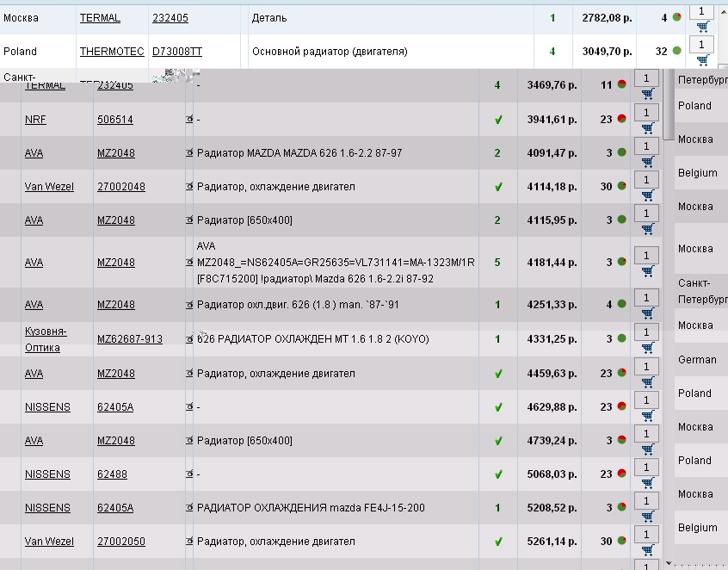Image resolution: width=728 pixels, height=570 pixels.
Task: Add Van Wezel 27002048 to the cart
Action: tap(648, 195)
